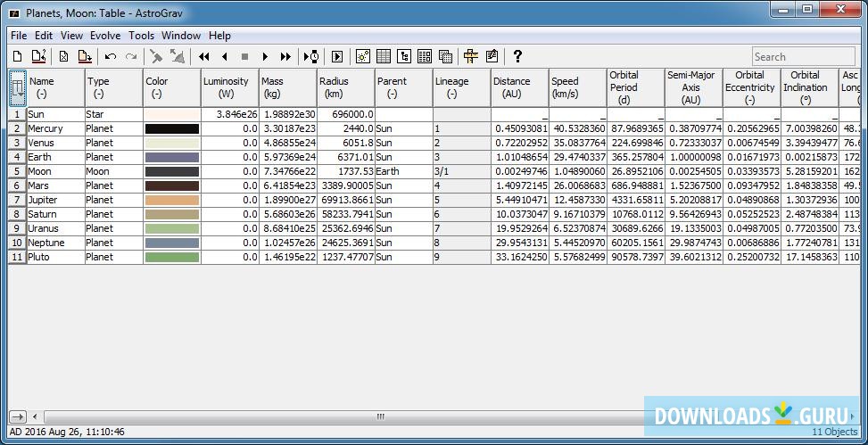Click the horizontal scrollbar thumb
Image resolution: width=868 pixels, height=445 pixels.
[380, 416]
